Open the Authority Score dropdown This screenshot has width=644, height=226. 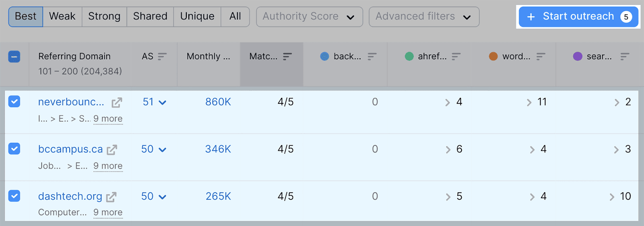point(309,17)
